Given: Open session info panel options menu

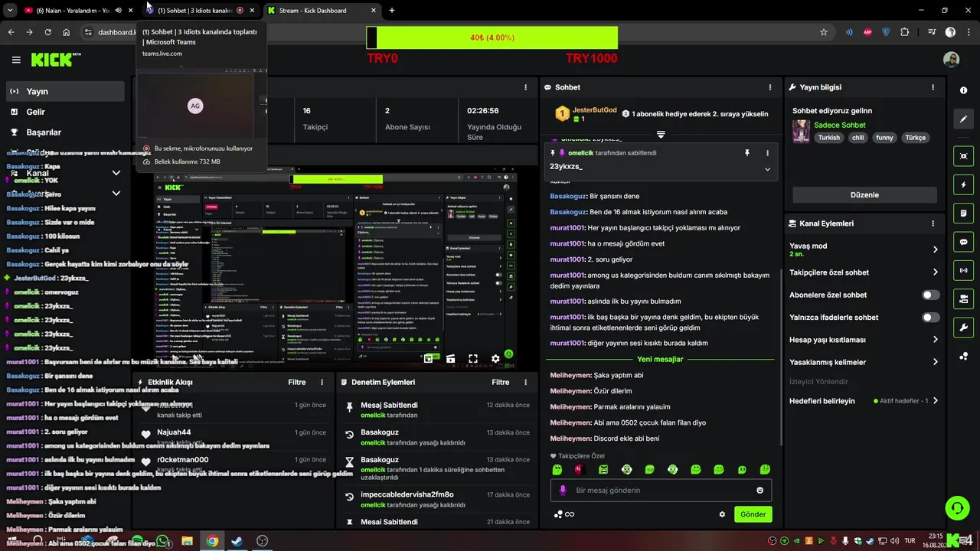Looking at the screenshot, I should pos(525,87).
